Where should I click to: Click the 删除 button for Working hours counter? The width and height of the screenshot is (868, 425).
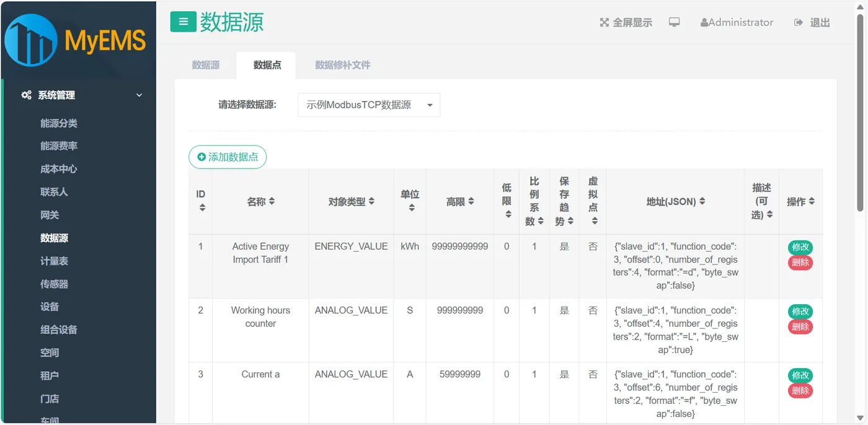click(x=800, y=326)
